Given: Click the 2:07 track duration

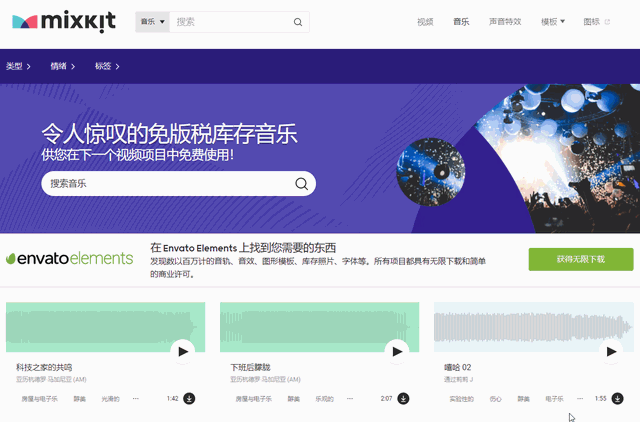Looking at the screenshot, I should pyautogui.click(x=387, y=398).
